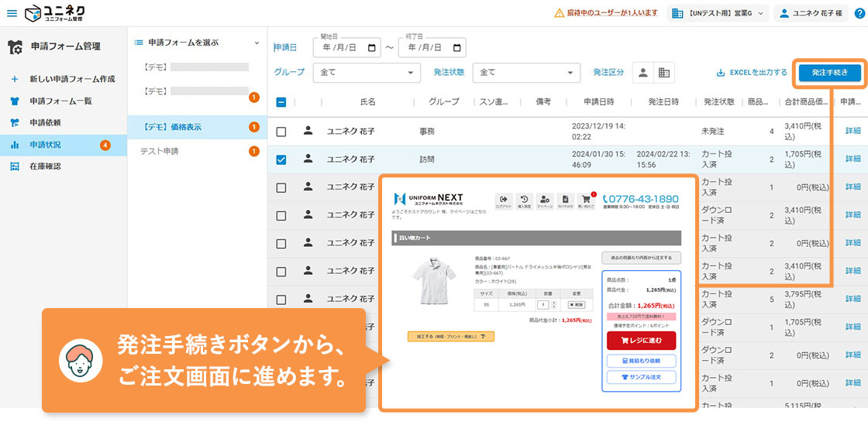Click 詳細 link for first row

[852, 132]
